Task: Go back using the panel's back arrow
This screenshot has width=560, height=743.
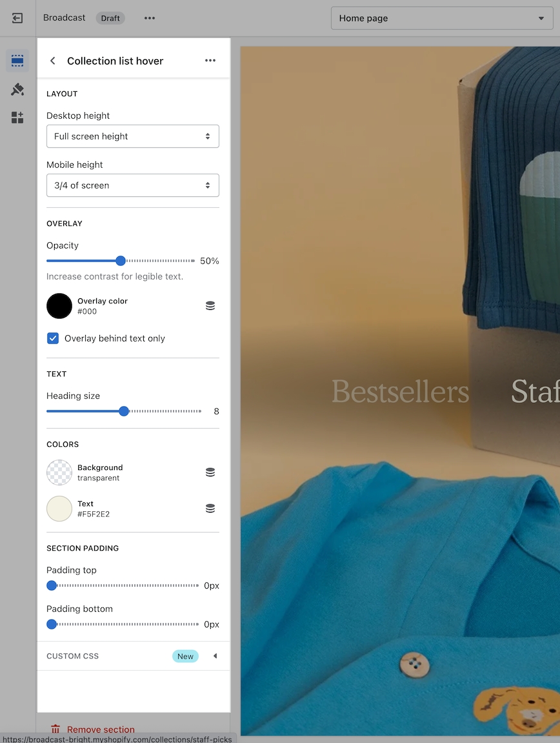Action: point(53,61)
